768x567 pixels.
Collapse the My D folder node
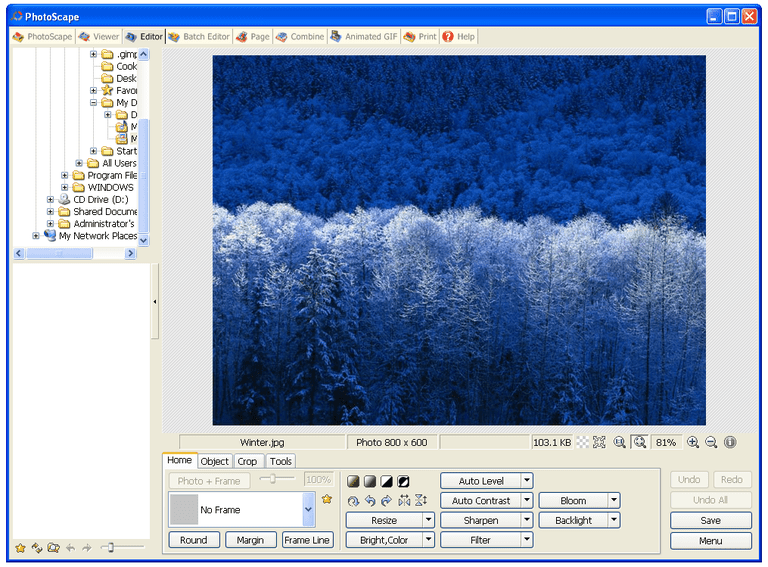[x=94, y=102]
